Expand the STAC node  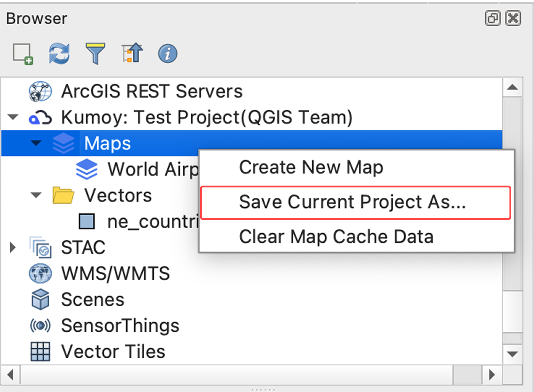coord(12,247)
